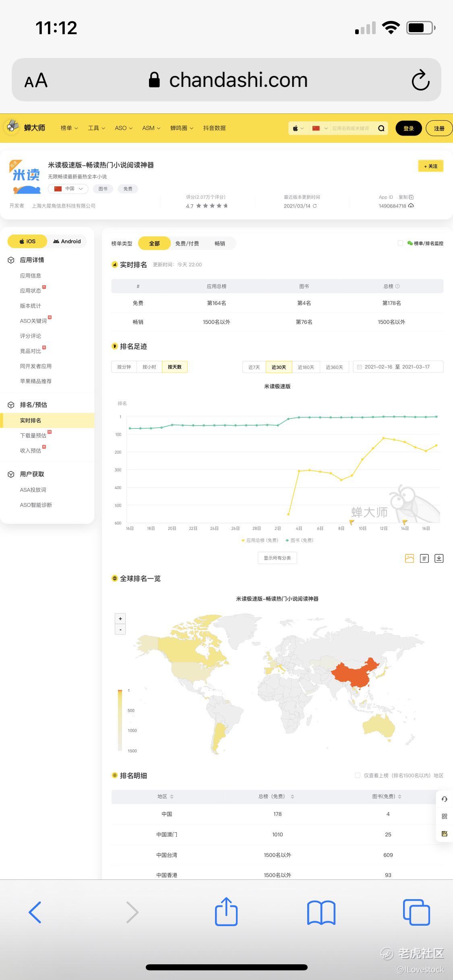This screenshot has height=980, width=453.
Task: Click the 应用详情 cube icon
Action: coord(11,260)
